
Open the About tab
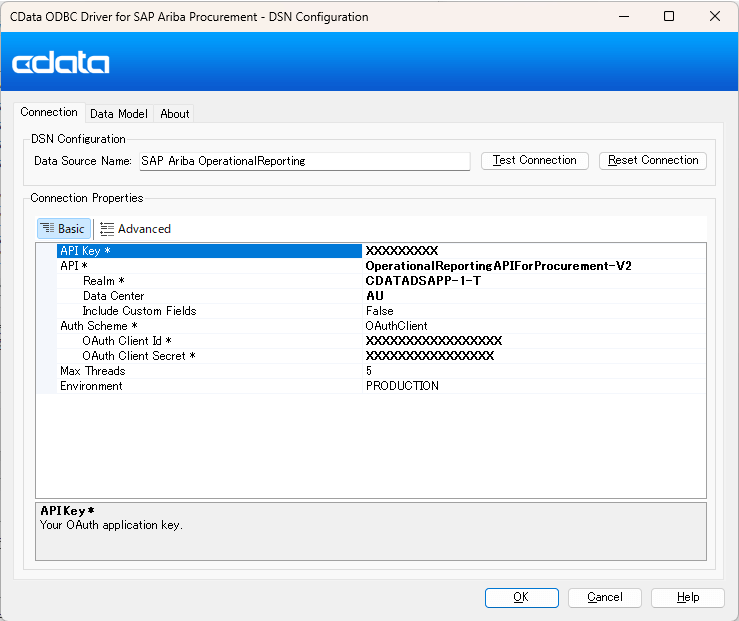(174, 114)
